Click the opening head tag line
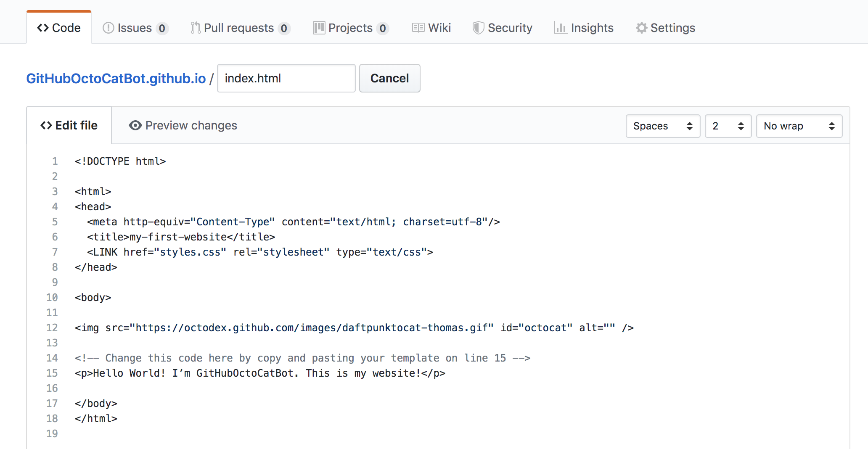Viewport: 868px width, 449px height. (x=93, y=207)
